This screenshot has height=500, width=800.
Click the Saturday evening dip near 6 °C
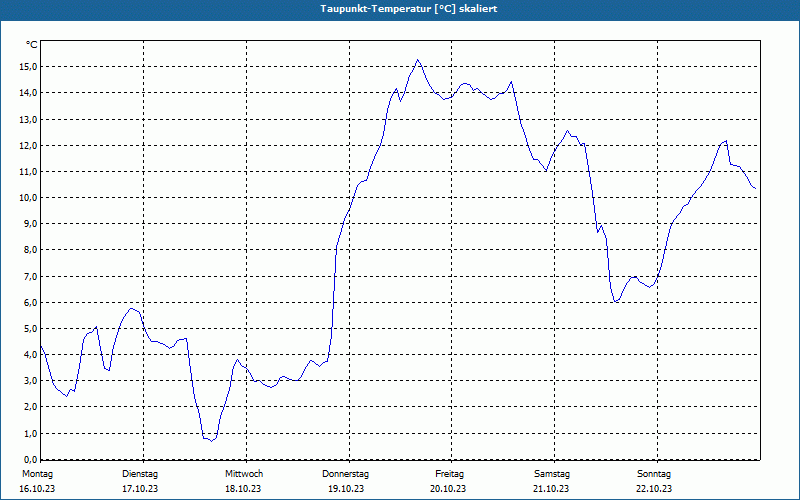point(616,301)
